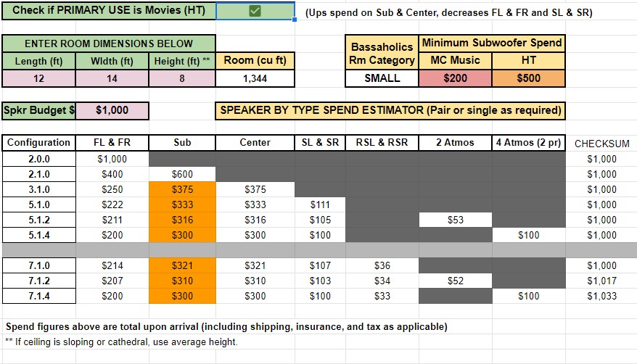
Task: Select the orange HT $500 cell
Action: coord(528,78)
